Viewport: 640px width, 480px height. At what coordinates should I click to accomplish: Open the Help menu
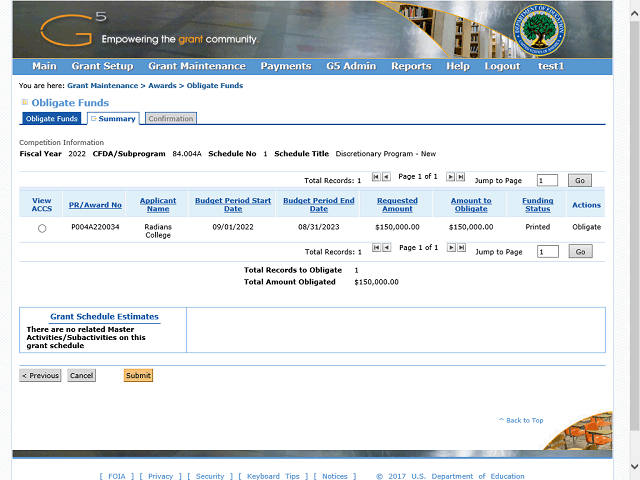[x=458, y=66]
